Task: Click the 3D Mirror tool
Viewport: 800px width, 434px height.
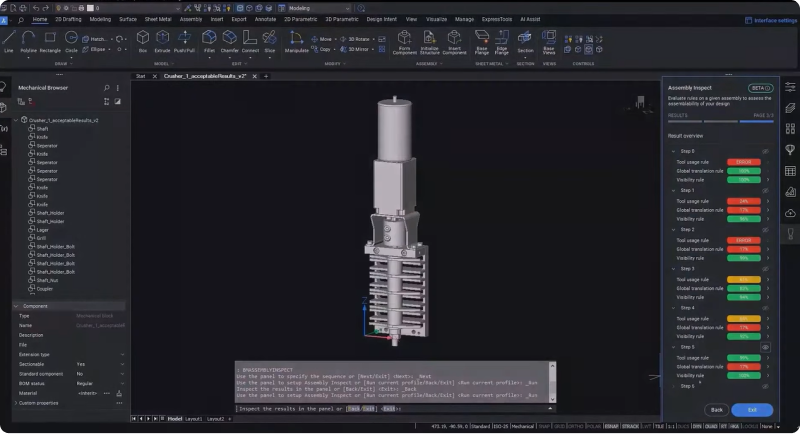Action: (x=355, y=49)
